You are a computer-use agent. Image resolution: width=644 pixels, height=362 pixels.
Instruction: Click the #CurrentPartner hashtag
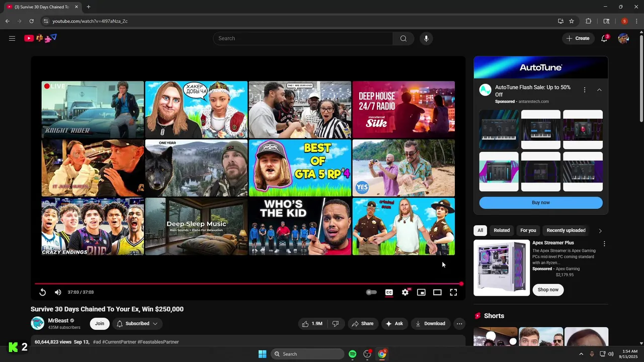click(x=119, y=342)
